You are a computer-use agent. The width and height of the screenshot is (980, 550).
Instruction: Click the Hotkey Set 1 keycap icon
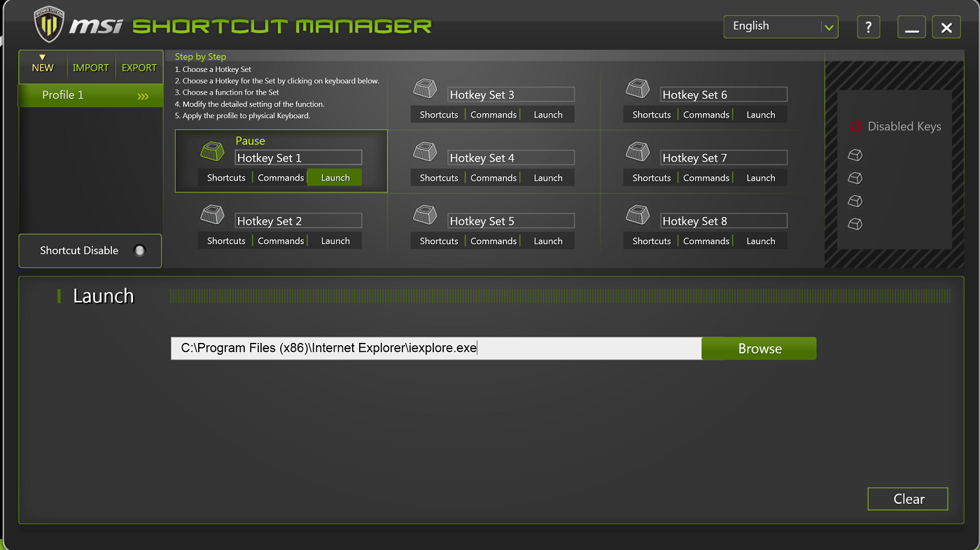[212, 150]
